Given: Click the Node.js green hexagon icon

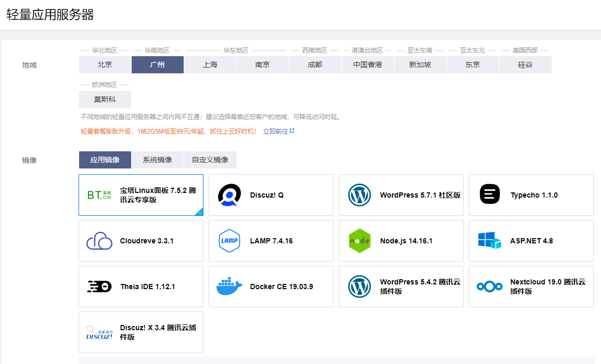Looking at the screenshot, I should point(360,241).
